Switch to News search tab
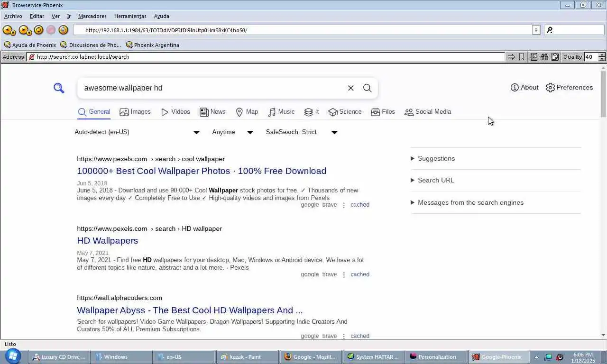Screen dimensions: 607x364 [212, 112]
